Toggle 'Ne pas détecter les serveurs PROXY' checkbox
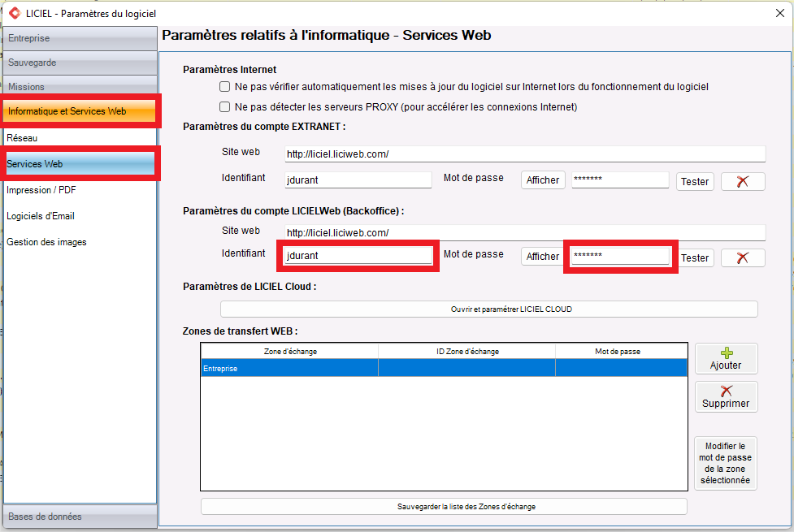The image size is (794, 532). point(225,106)
